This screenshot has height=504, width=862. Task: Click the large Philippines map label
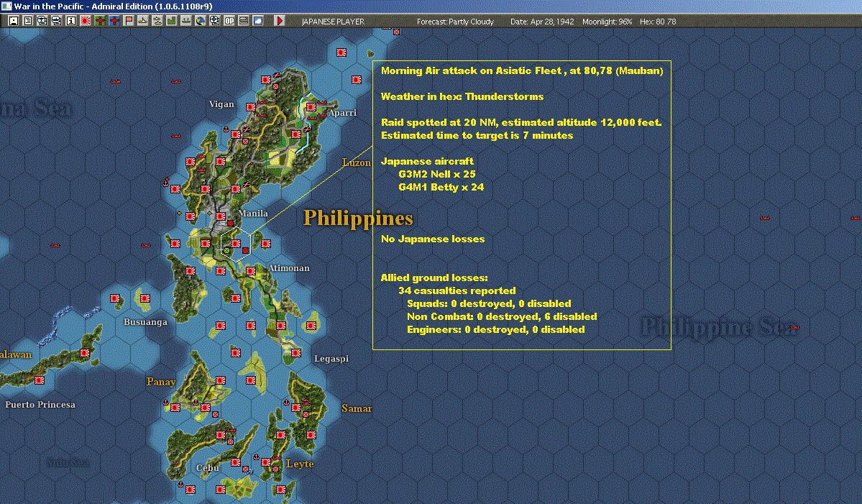(x=358, y=218)
